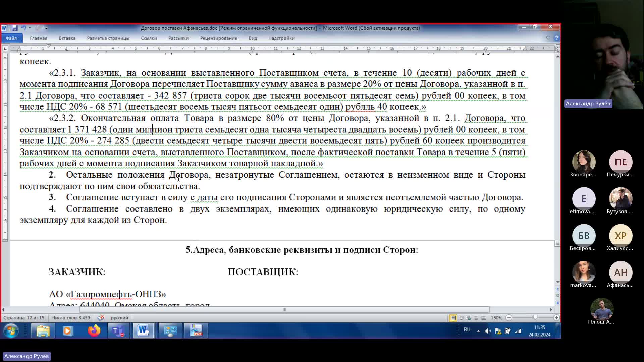Click the 150% zoom level button

[x=496, y=318]
